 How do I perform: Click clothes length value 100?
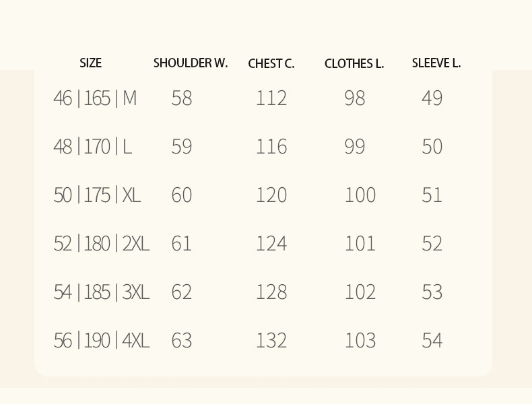[360, 195]
